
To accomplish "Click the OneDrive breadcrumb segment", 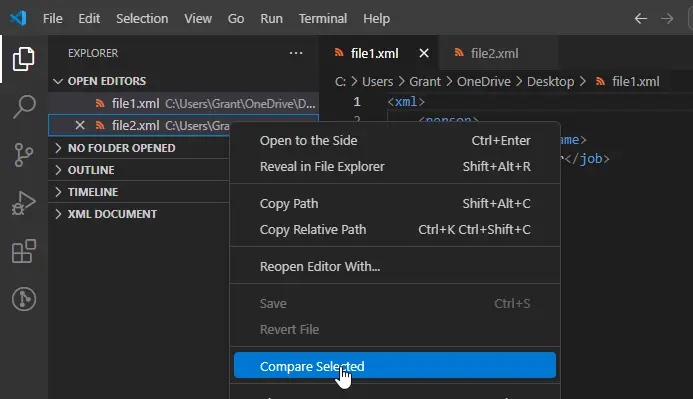I will 484,82.
